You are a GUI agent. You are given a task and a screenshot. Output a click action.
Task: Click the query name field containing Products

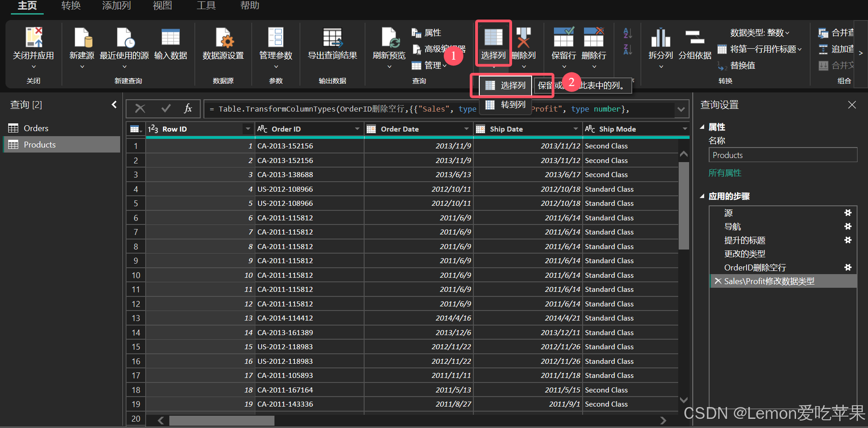pos(783,155)
